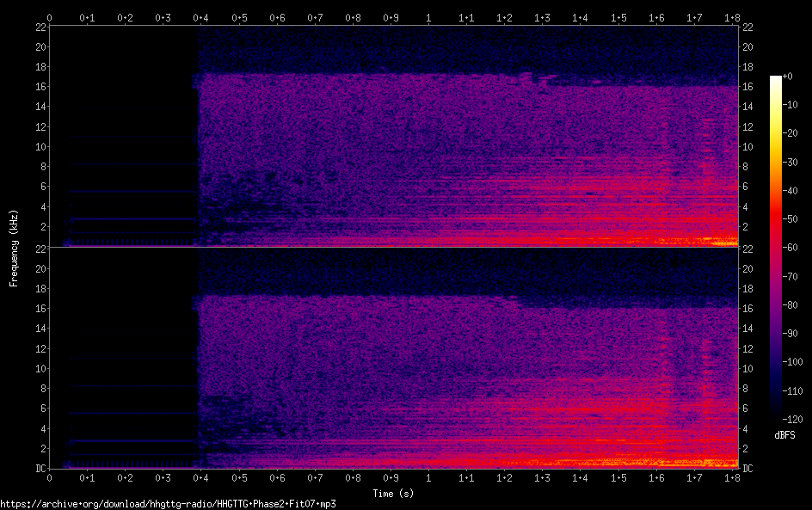Click the 10 kHz right label of lower channel
The image size is (812, 510).
pyautogui.click(x=748, y=369)
